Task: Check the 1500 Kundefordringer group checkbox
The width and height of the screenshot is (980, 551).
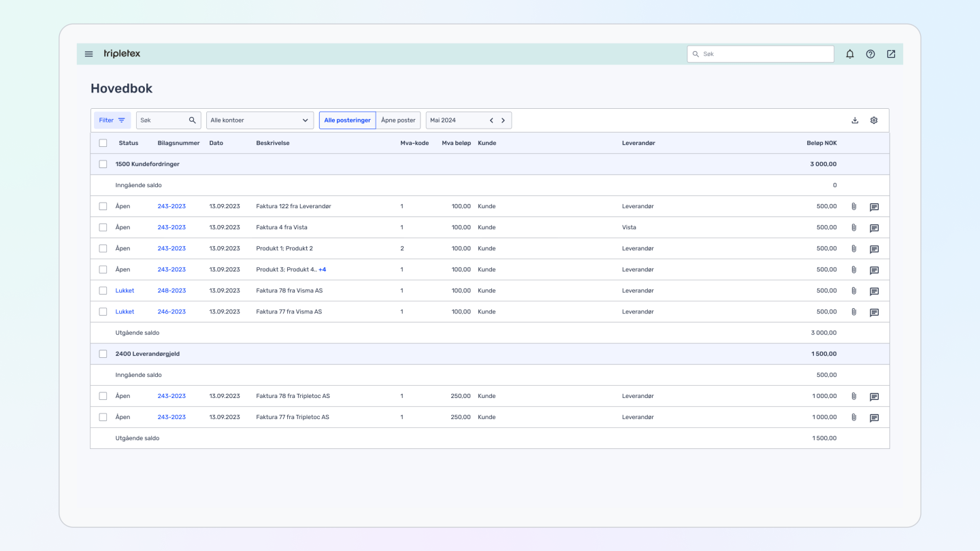Action: (103, 164)
